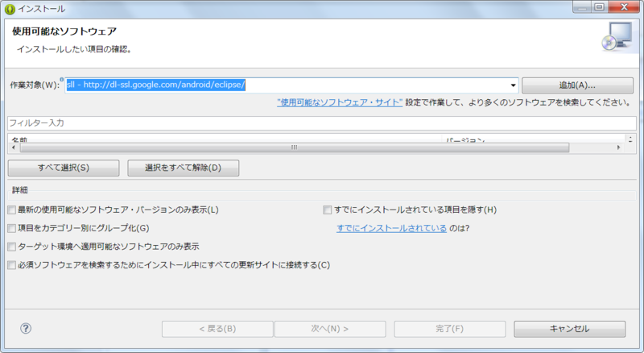Viewport: 644px width, 353px height.
Task: Click the horizontal scrollbar right arrow
Action: pos(618,147)
